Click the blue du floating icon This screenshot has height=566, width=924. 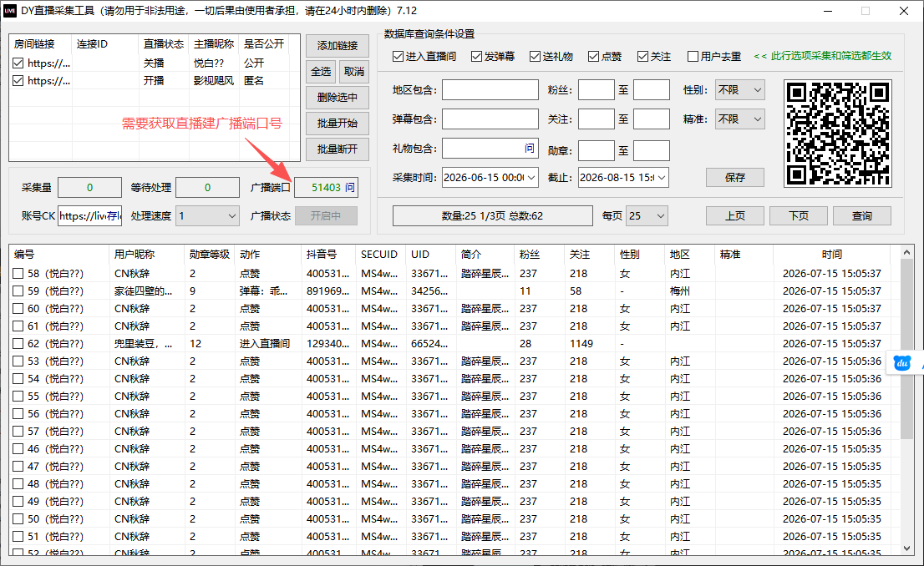(902, 363)
